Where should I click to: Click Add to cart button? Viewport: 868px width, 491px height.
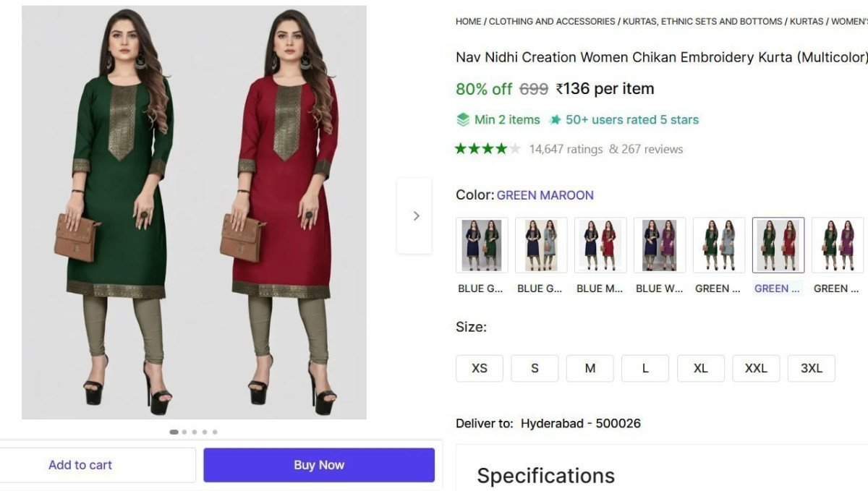click(x=80, y=465)
